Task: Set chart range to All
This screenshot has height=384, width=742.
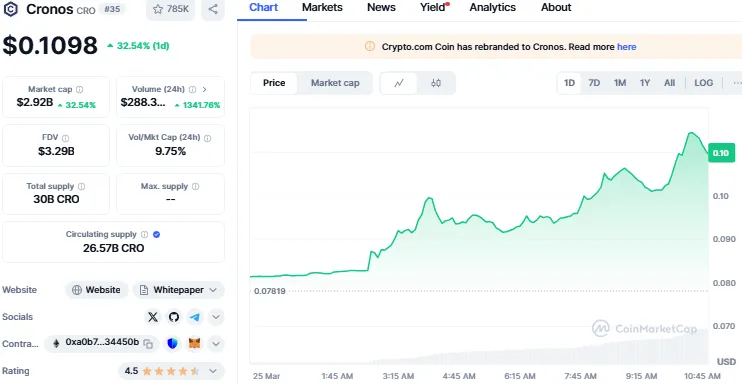Action: pos(669,83)
